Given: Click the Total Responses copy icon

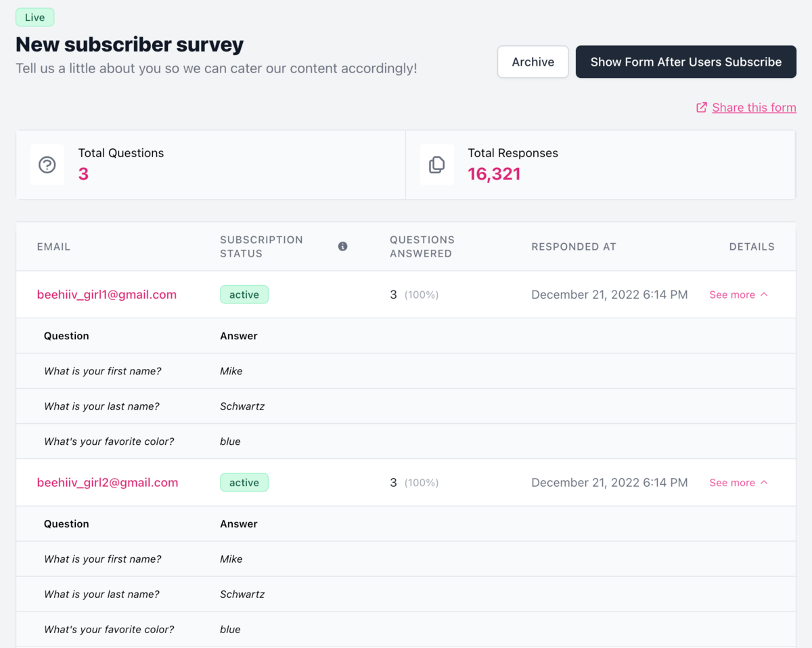Looking at the screenshot, I should (436, 165).
